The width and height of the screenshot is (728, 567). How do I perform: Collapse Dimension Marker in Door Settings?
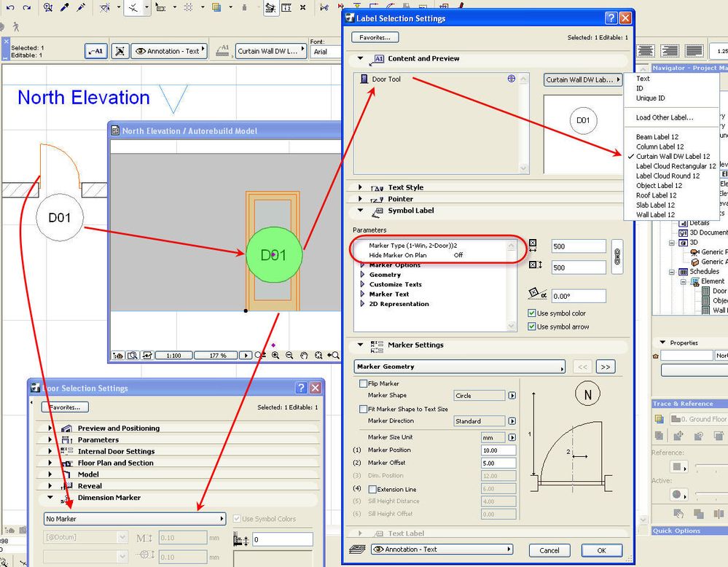coord(50,497)
